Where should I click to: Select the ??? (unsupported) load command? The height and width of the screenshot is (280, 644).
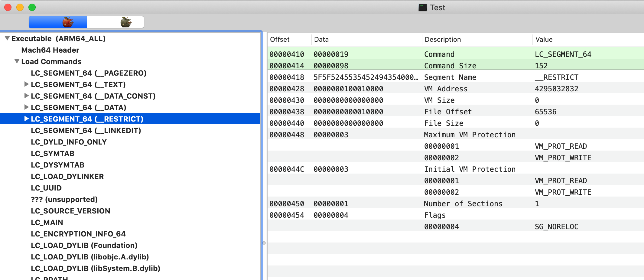coord(64,200)
